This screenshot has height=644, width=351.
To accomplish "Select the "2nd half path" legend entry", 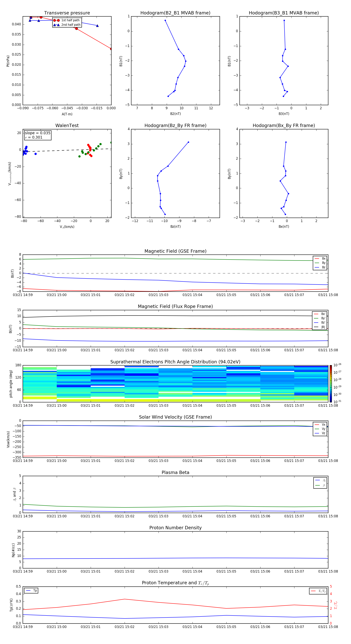I will pyautogui.click(x=67, y=25).
